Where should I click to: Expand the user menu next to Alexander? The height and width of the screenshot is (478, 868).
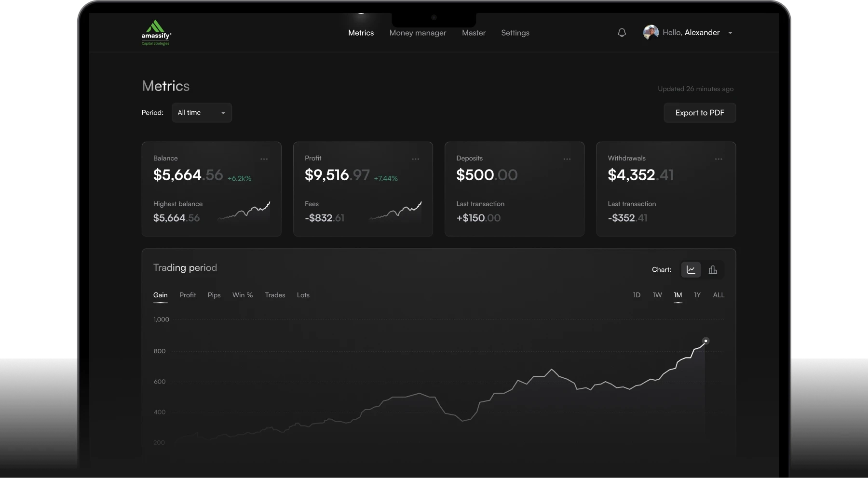tap(730, 33)
